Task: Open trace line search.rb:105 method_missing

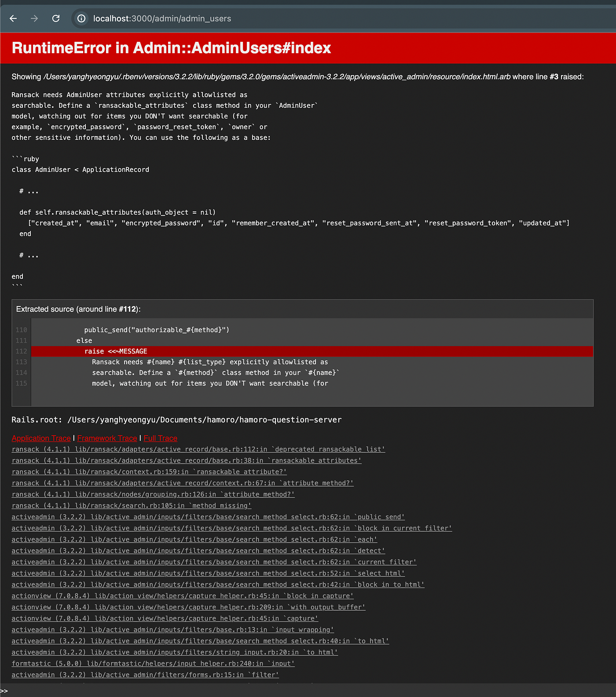Action: (x=132, y=506)
